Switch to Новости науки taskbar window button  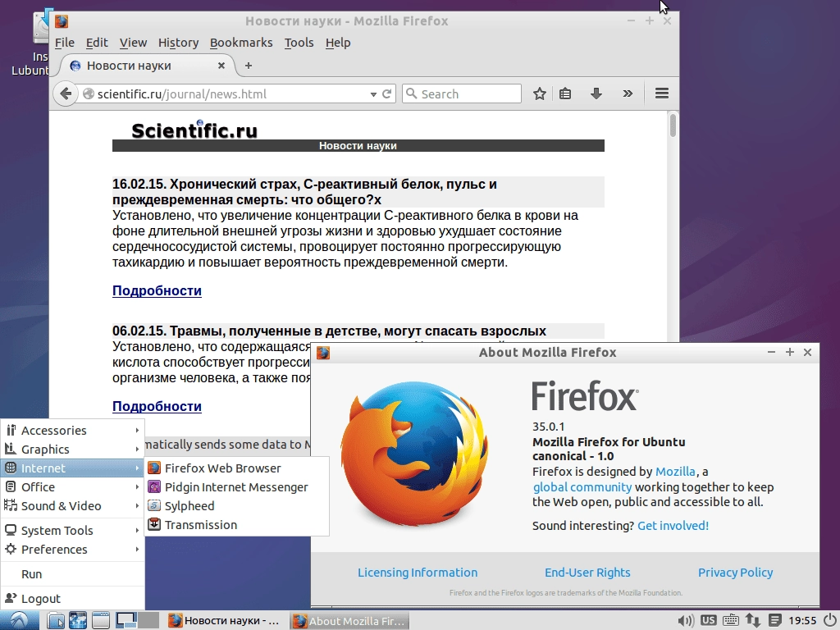(x=225, y=621)
